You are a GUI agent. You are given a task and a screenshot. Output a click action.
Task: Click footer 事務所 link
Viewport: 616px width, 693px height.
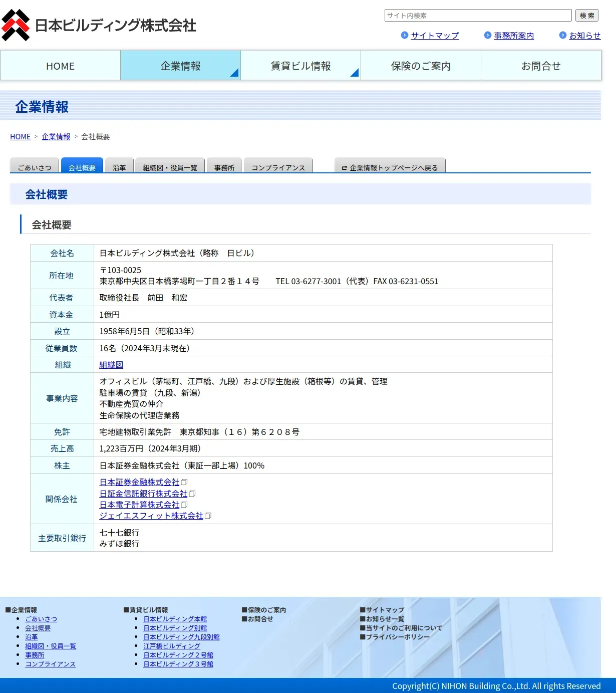(x=35, y=655)
